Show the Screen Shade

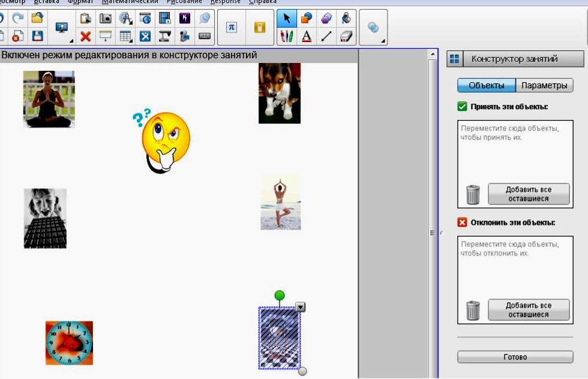point(106,37)
